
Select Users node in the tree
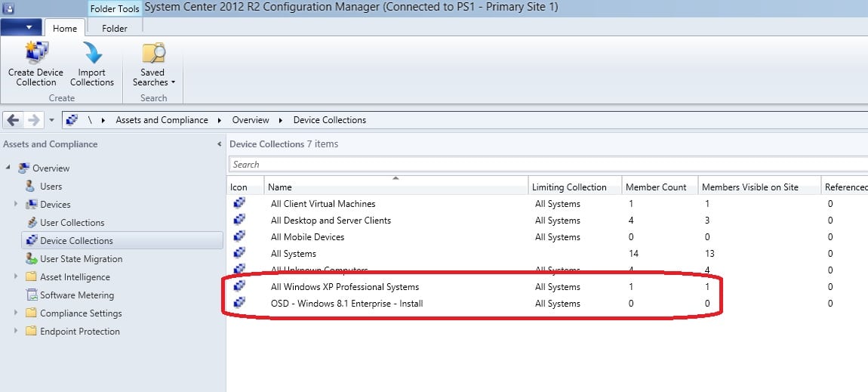(51, 187)
